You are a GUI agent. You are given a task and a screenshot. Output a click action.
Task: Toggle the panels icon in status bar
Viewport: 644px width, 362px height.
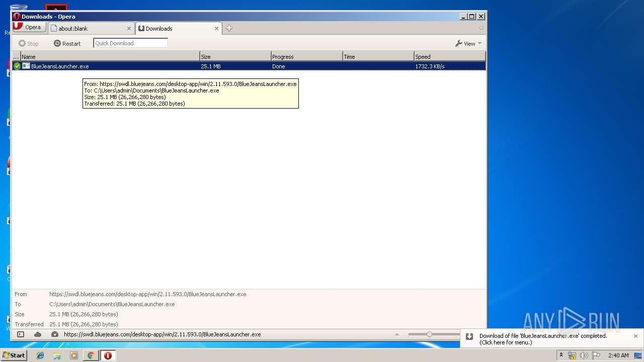(x=21, y=334)
